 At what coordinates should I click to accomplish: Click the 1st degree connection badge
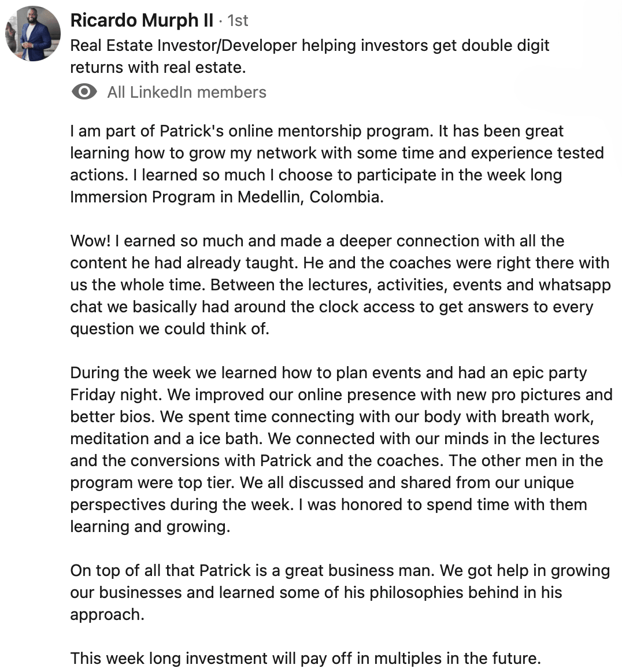(238, 21)
